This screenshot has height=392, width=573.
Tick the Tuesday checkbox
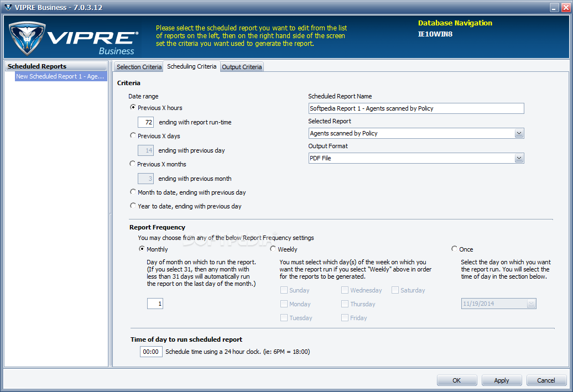(284, 318)
